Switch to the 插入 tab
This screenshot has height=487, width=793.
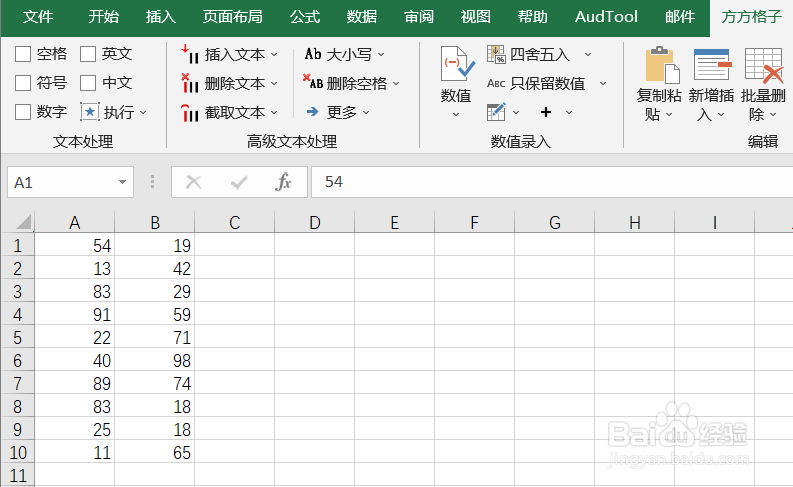[x=161, y=17]
